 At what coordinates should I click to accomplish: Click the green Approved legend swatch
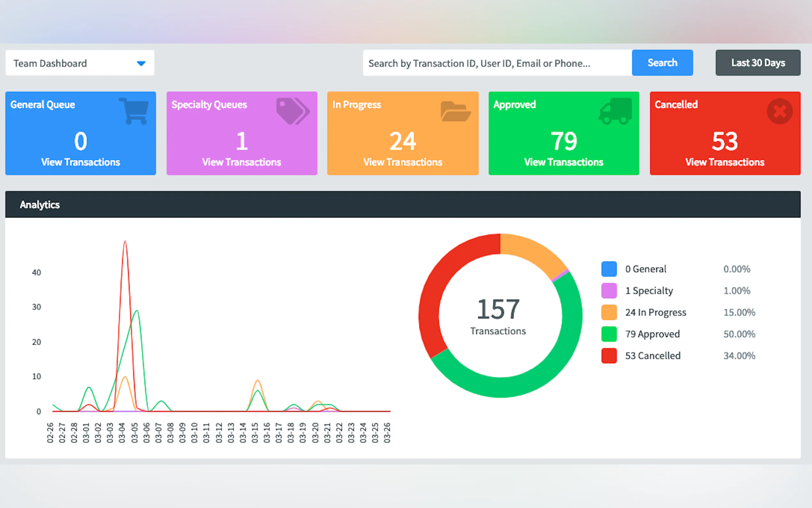[x=609, y=334]
